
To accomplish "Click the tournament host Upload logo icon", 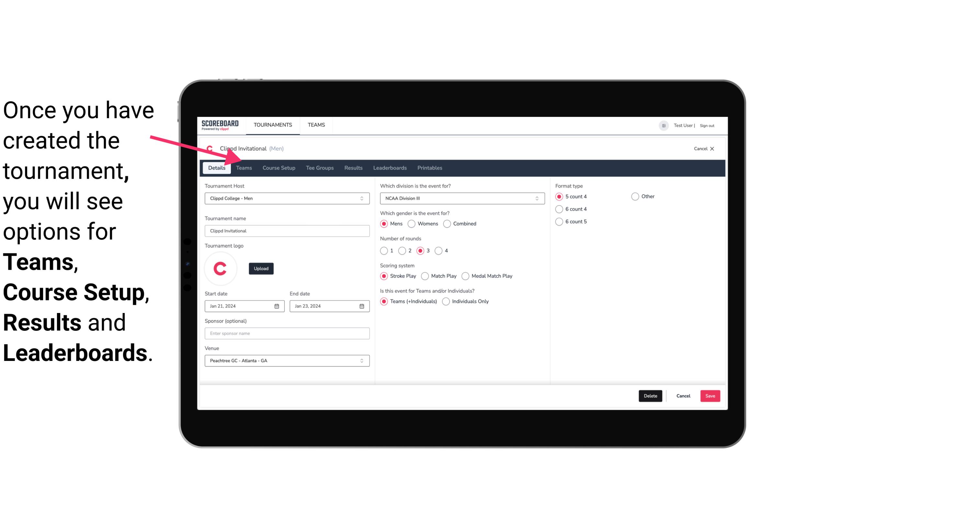I will (260, 269).
